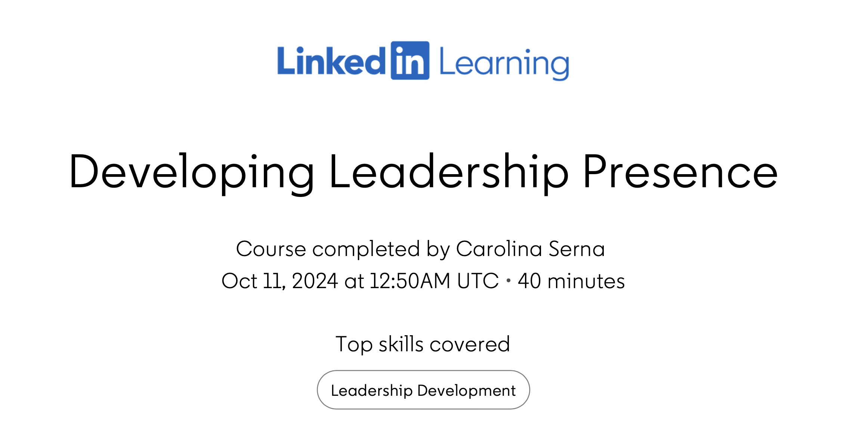This screenshot has width=868, height=438.
Task: Click the '40 minutes' duration text
Action: (571, 281)
